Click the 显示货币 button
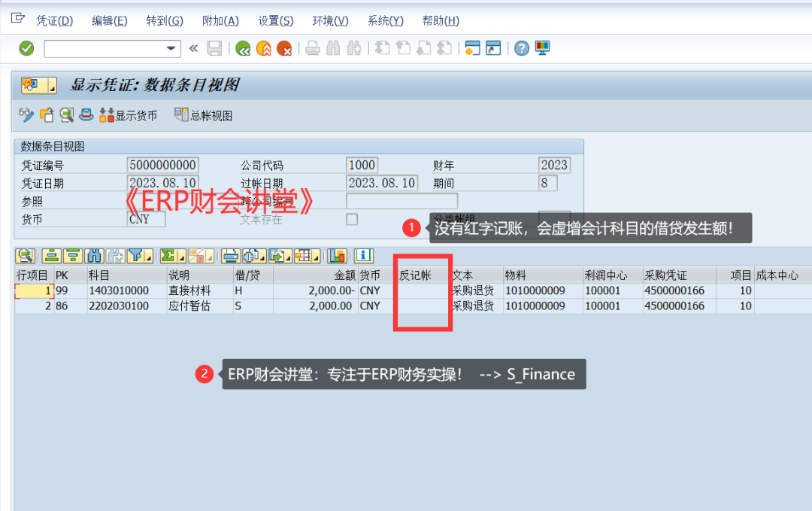Screen dimensions: 812x511 pyautogui.click(x=129, y=115)
